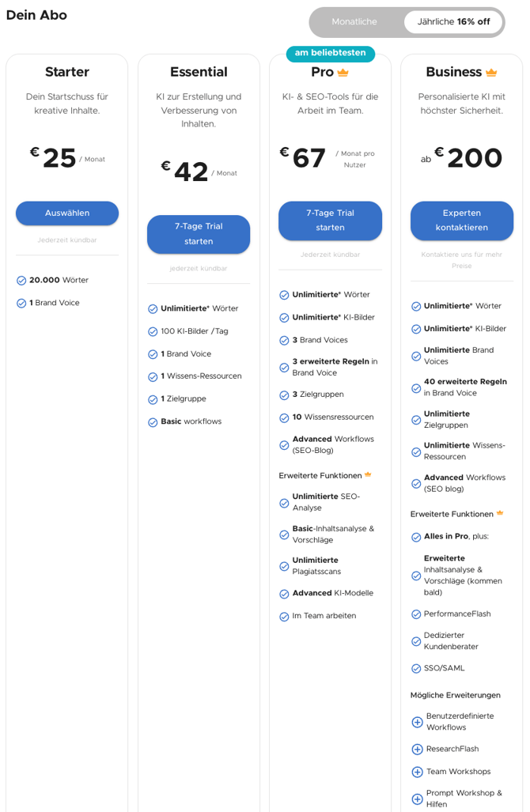This screenshot has width=530, height=812.
Task: Click the crown icon next to Pro
Action: click(343, 73)
